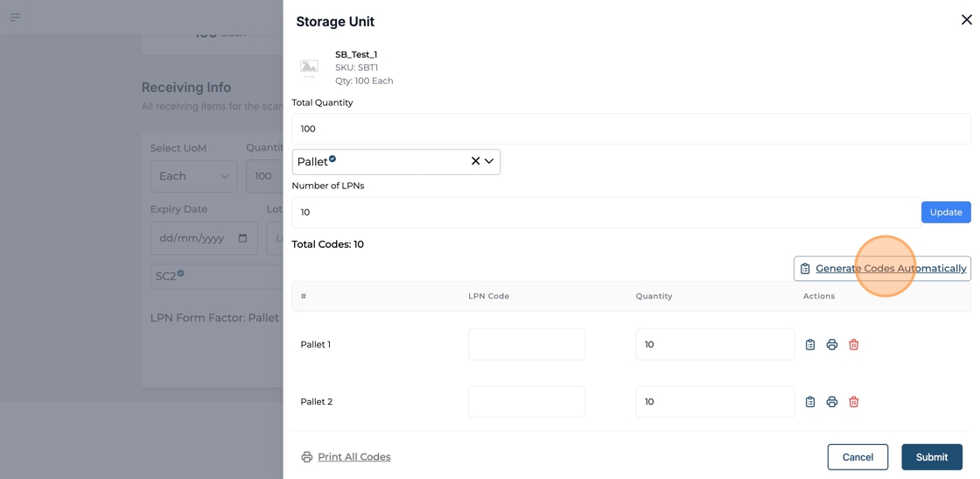980x479 pixels.
Task: Expand the Pallet form factor dropdown
Action: click(489, 161)
